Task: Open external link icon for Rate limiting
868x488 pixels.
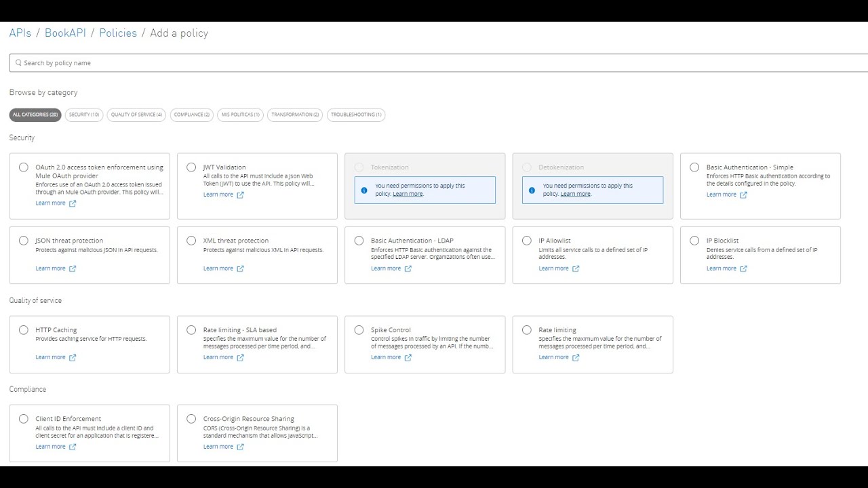Action: [x=576, y=357]
